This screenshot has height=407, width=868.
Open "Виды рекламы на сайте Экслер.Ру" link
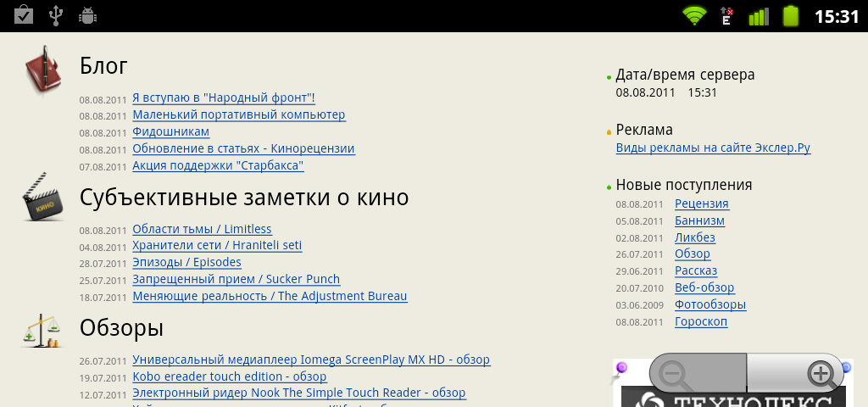click(x=713, y=148)
